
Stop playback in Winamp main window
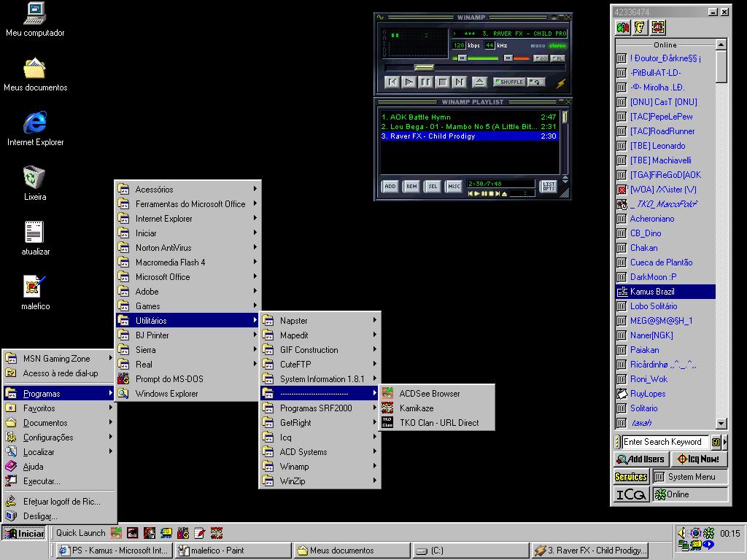[442, 82]
